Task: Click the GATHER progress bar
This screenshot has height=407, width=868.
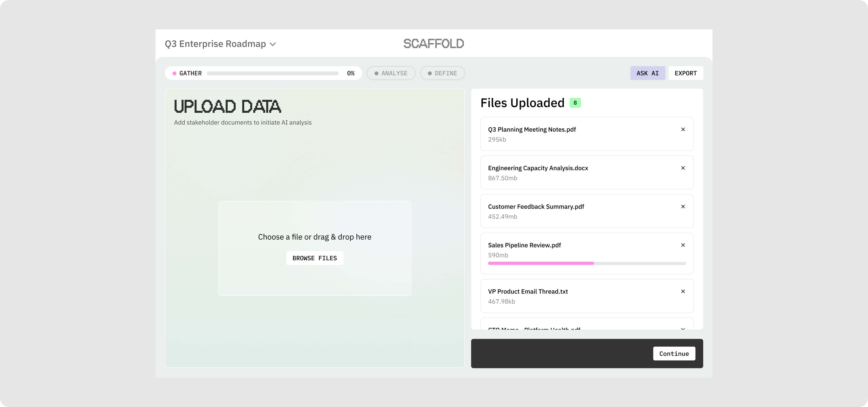Action: [272, 73]
